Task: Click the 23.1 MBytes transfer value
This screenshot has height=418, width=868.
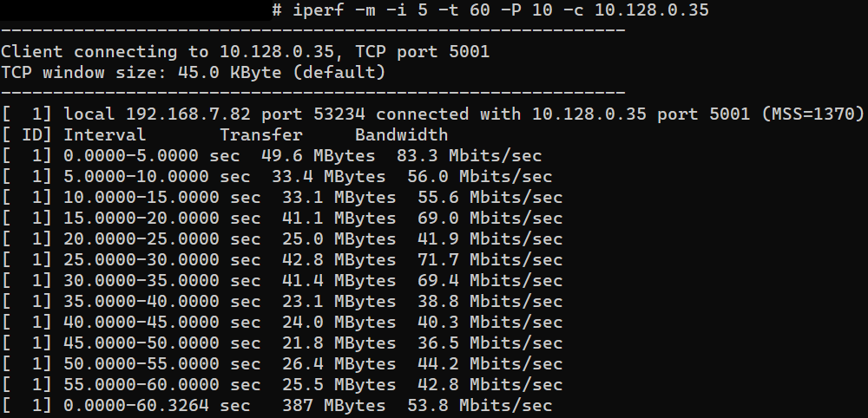Action: click(339, 302)
